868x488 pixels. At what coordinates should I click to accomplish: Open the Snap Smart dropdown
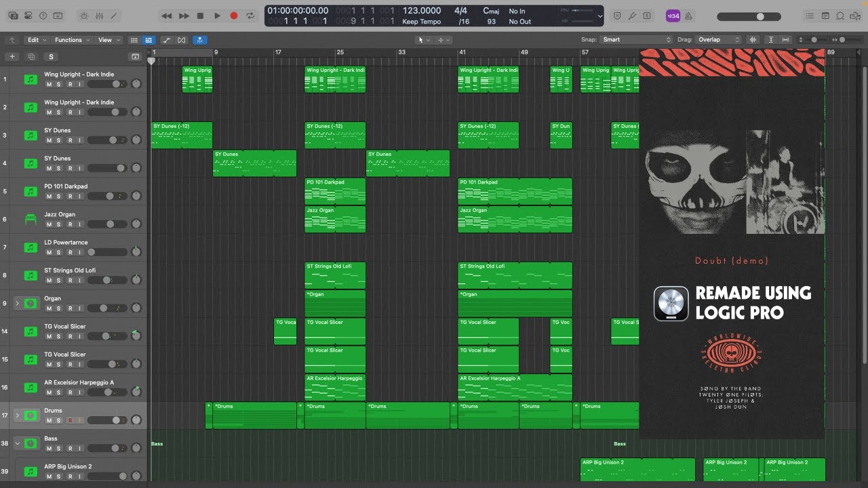click(636, 39)
